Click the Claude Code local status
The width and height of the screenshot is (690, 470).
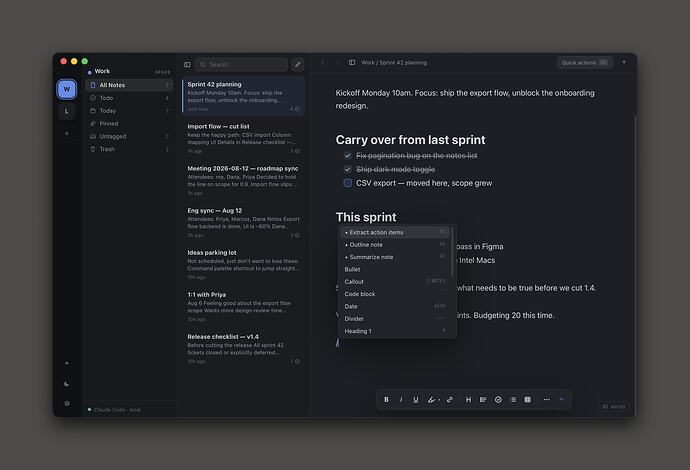[x=114, y=410]
